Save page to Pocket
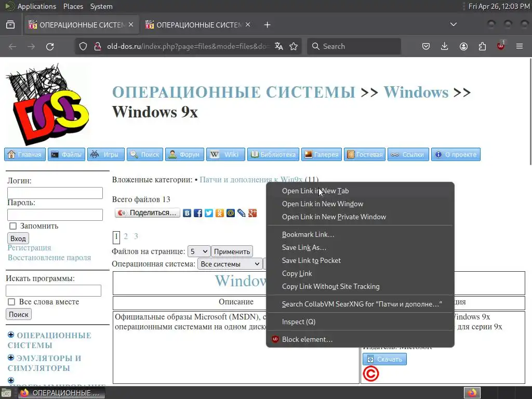This screenshot has width=532, height=399. (x=426, y=46)
